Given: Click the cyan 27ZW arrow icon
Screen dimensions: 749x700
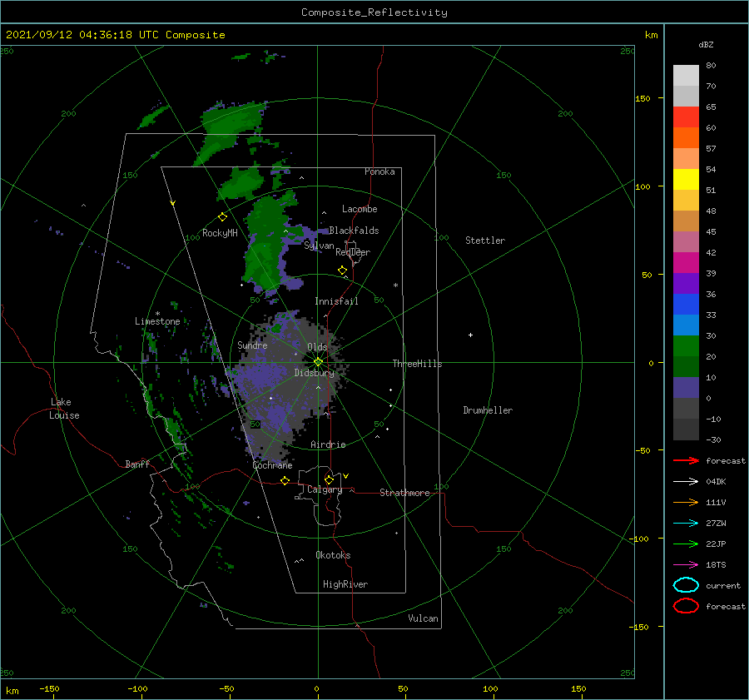Looking at the screenshot, I should click(x=686, y=524).
